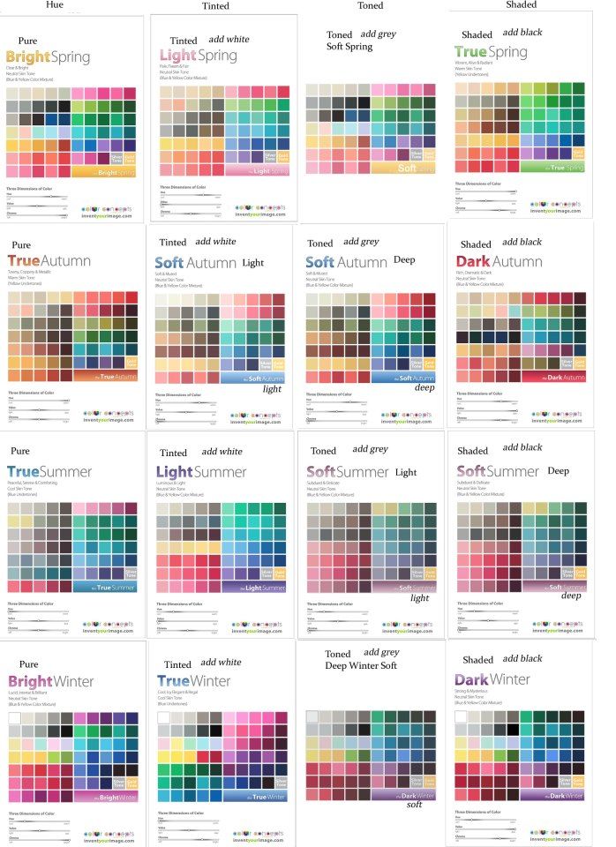Open inventyourimage.com link under Light Summer card
The width and height of the screenshot is (616, 847).
pyautogui.click(x=257, y=631)
